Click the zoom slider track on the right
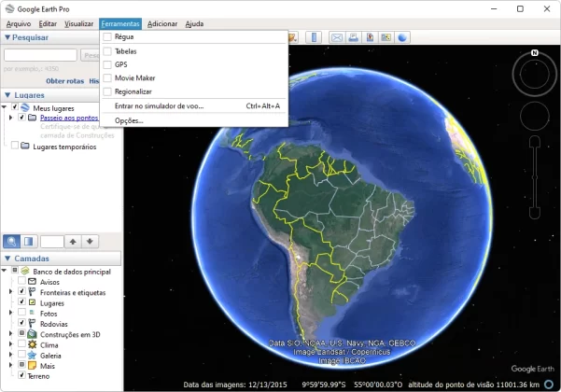Screen dimensions: 561x392 click(x=535, y=176)
